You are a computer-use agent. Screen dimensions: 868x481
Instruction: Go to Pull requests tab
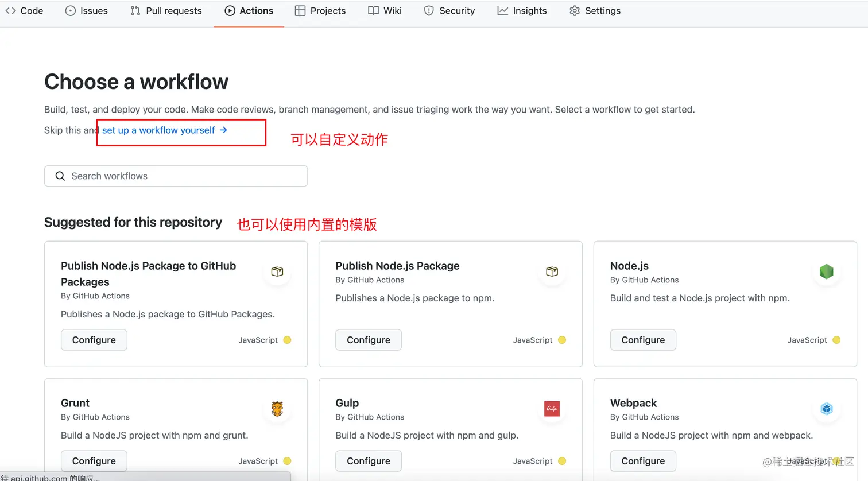(166, 11)
